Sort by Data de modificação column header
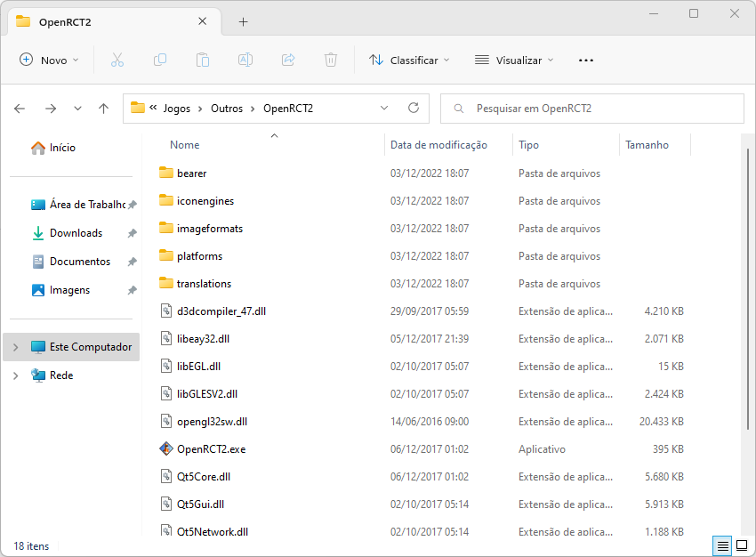 (x=438, y=145)
